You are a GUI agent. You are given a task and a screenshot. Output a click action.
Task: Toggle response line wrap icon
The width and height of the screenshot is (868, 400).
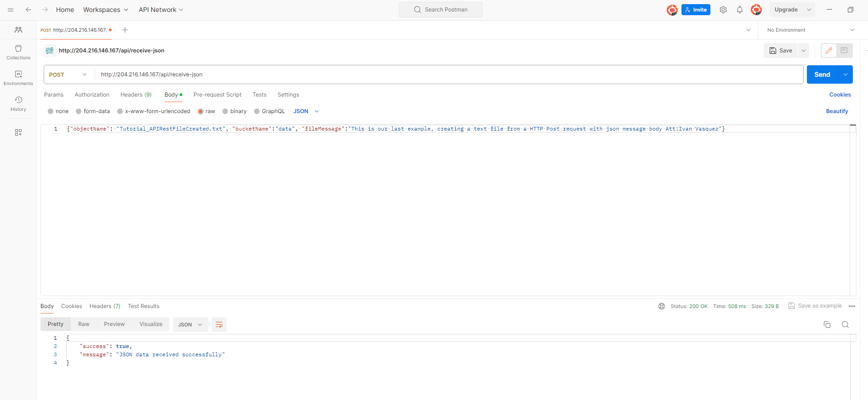(x=219, y=325)
